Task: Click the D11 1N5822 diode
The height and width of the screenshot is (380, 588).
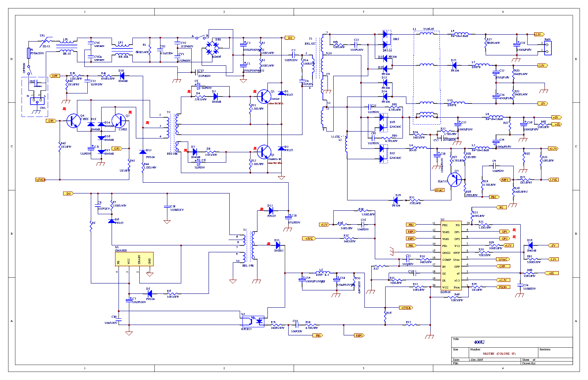Action: coord(278,246)
